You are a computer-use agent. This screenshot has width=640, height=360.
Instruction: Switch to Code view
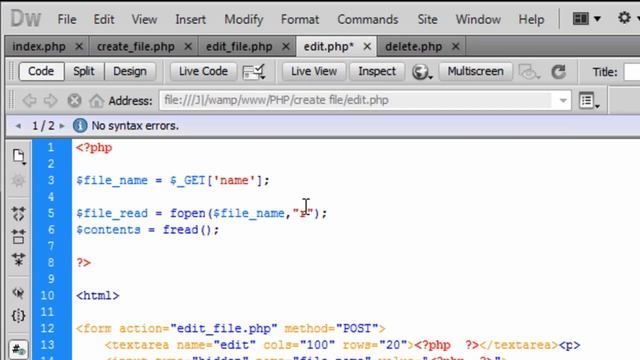(x=41, y=71)
